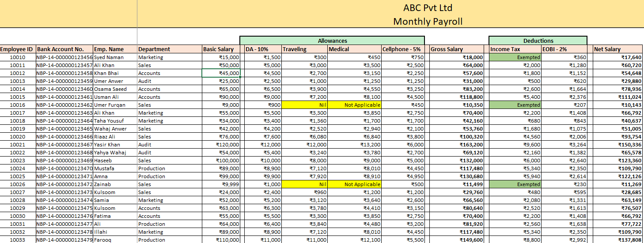Image resolution: width=644 pixels, height=243 pixels.
Task: Select the ABC Pvt Ltd title cell
Action: pos(428,7)
